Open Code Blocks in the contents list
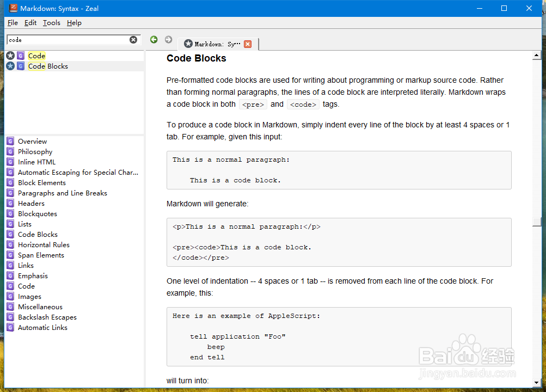The image size is (546, 392). [x=38, y=234]
